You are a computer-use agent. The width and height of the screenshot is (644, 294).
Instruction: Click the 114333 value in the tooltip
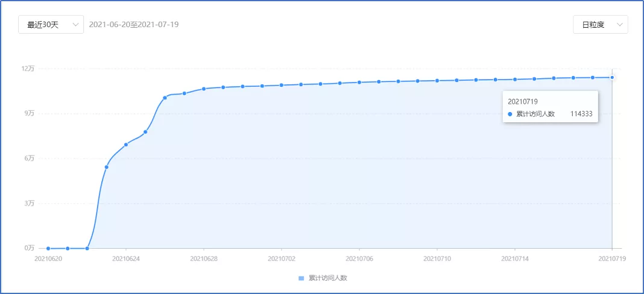tap(581, 114)
